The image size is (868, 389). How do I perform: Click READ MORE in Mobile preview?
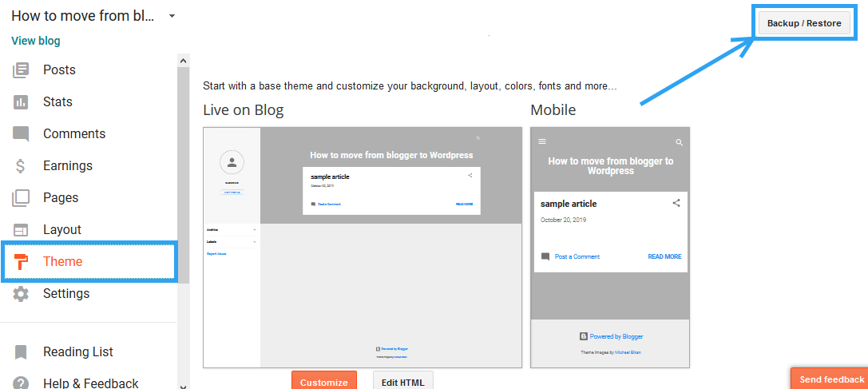tap(664, 256)
